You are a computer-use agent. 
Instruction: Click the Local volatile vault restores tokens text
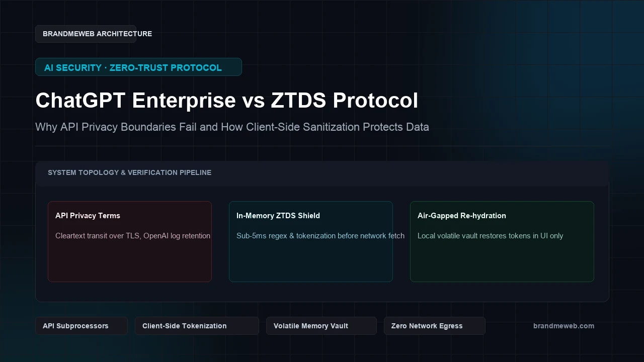click(x=491, y=236)
